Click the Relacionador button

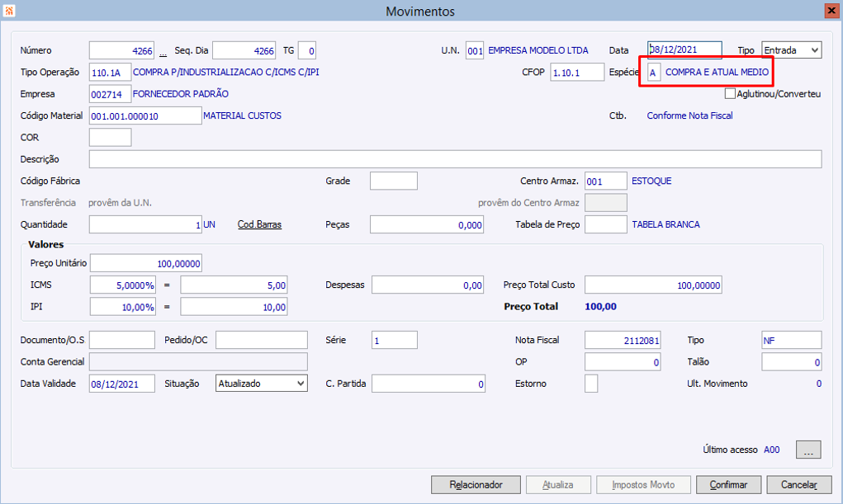(476, 485)
